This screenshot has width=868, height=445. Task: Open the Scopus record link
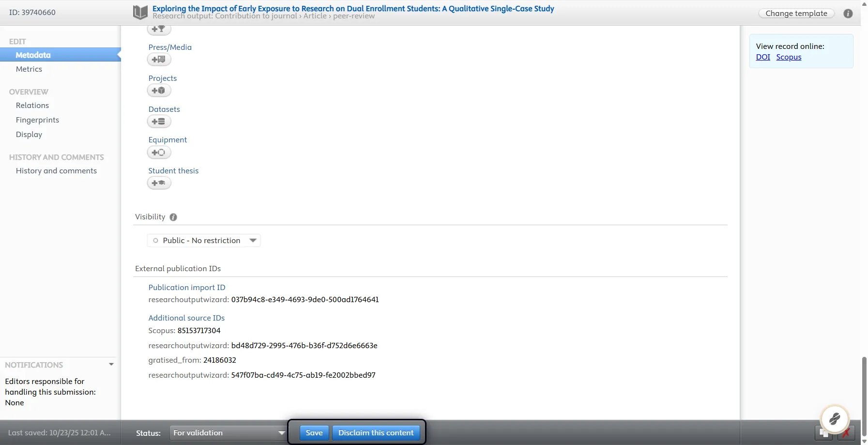(x=789, y=57)
